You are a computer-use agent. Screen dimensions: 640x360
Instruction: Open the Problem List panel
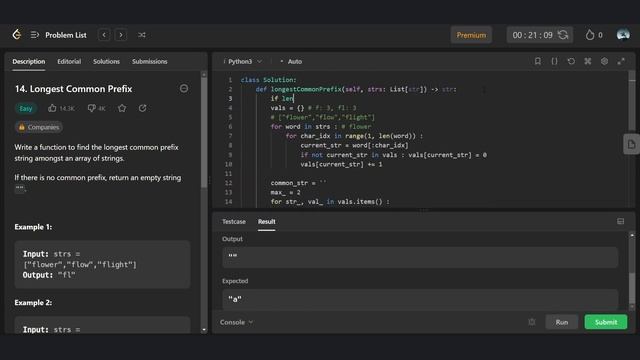(x=59, y=35)
